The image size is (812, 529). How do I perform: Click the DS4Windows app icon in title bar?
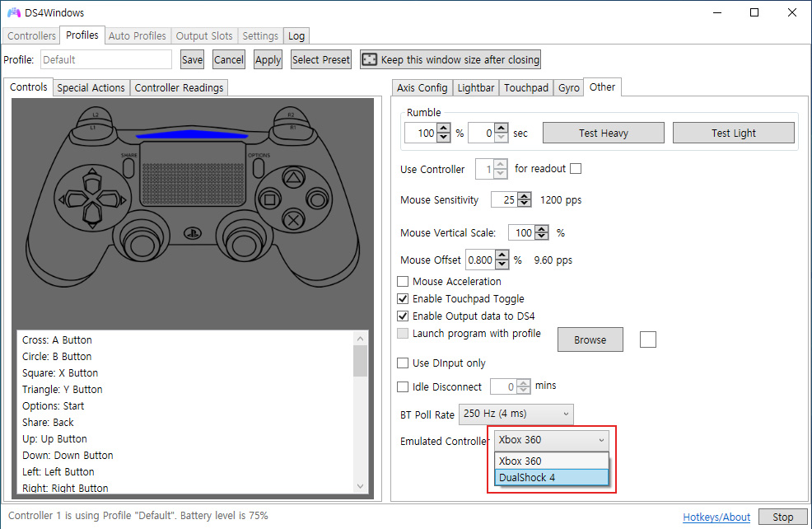tap(13, 12)
